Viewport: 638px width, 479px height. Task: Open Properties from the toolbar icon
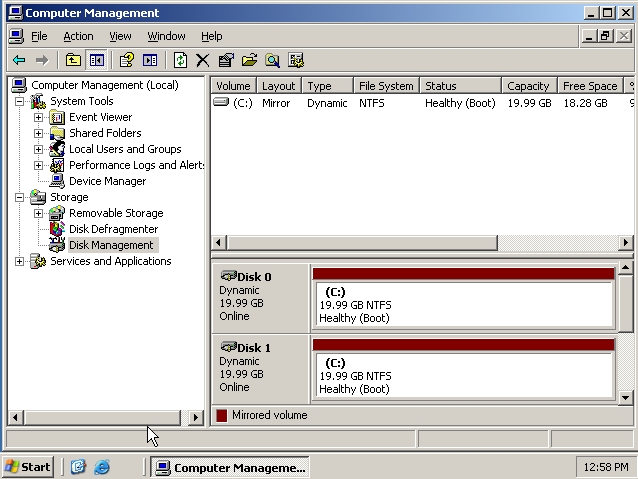(226, 60)
